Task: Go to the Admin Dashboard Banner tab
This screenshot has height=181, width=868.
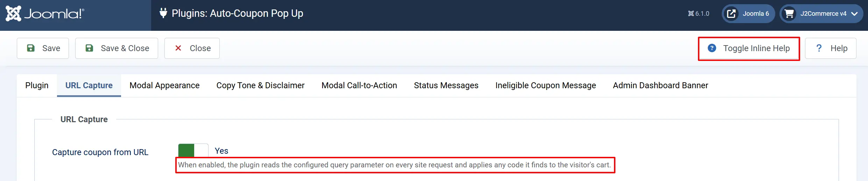Action: point(660,85)
